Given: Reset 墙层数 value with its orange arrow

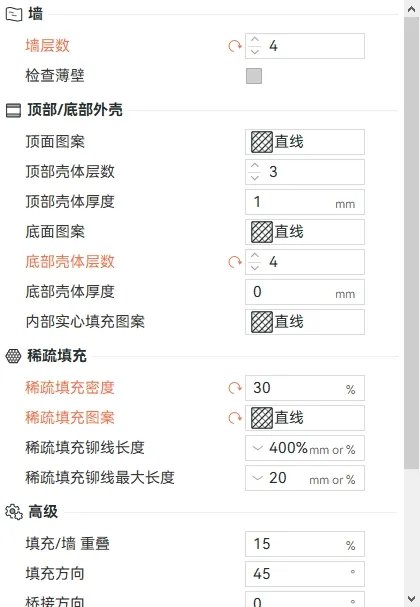Looking at the screenshot, I should click(x=235, y=46).
